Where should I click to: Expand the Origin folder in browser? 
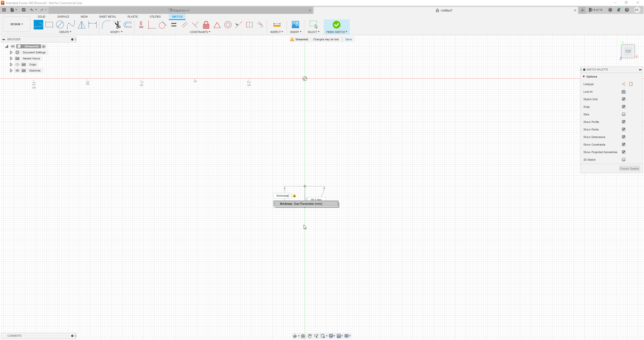[11, 64]
